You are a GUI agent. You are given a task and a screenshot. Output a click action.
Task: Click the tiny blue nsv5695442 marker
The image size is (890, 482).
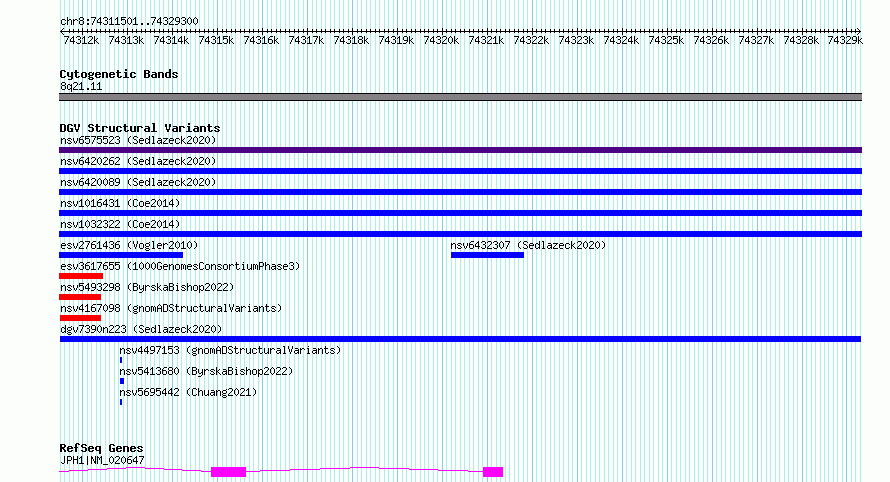point(121,402)
